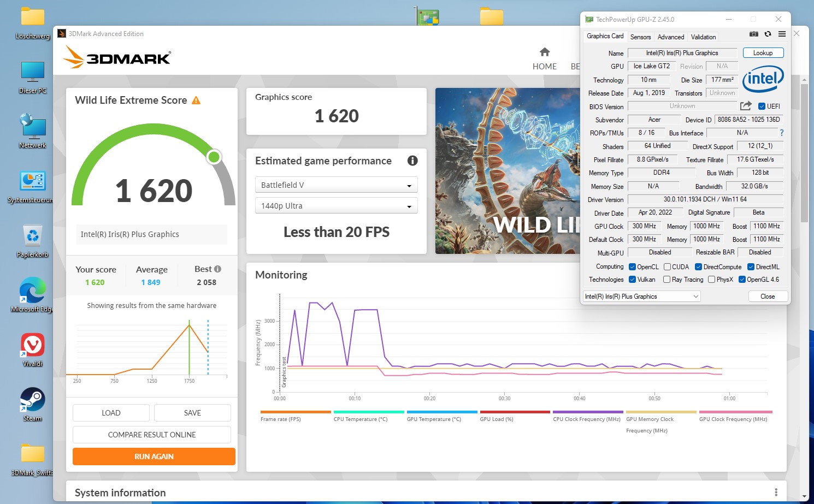
Task: Open the unlabeled folder at the top of desktop
Action: (x=492, y=16)
